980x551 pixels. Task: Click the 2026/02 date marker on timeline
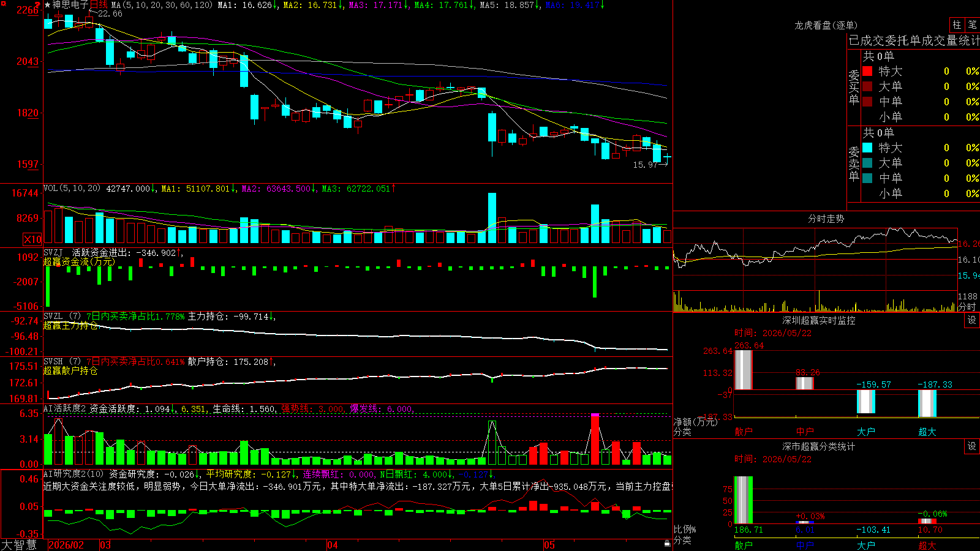pos(66,545)
